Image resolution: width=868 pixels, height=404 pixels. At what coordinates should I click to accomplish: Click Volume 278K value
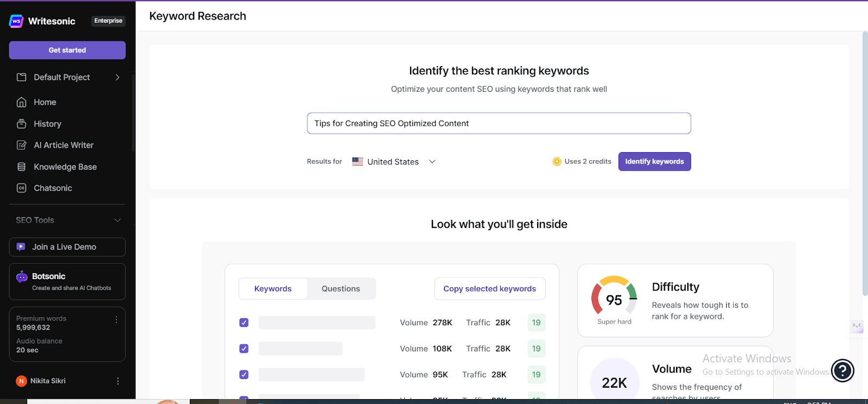click(x=442, y=323)
